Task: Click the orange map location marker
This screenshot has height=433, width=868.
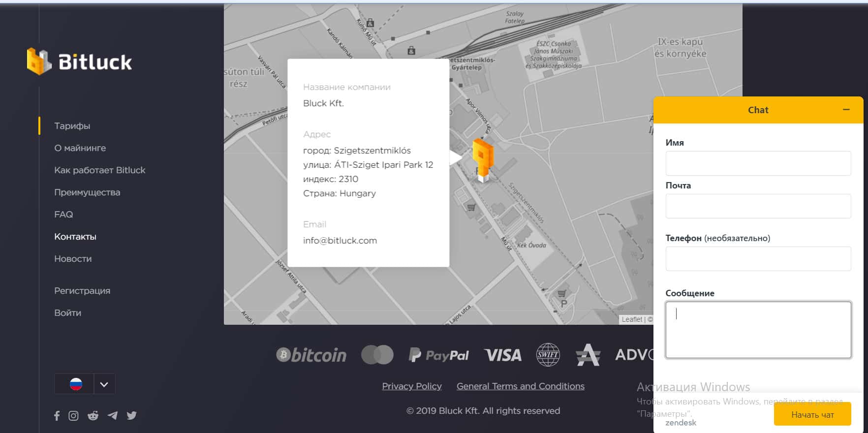Action: (x=483, y=158)
